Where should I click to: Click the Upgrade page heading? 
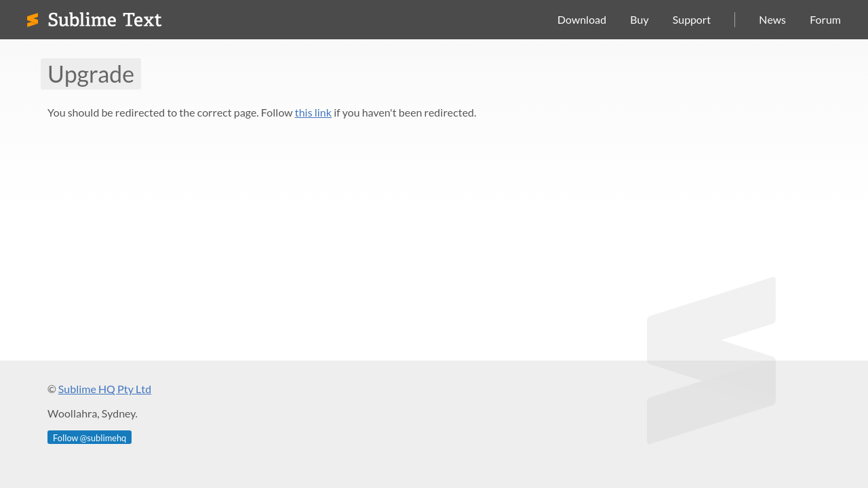pyautogui.click(x=91, y=74)
